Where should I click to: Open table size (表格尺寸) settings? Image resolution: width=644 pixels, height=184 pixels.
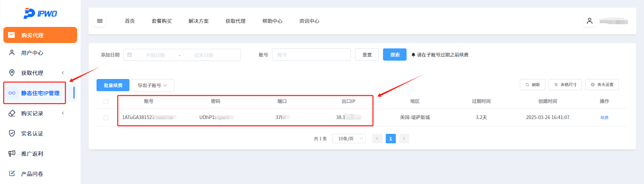click(x=565, y=85)
